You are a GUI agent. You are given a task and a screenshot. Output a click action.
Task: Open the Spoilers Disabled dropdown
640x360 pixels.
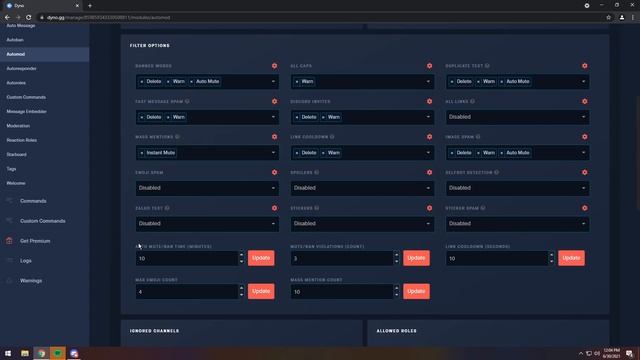pos(362,188)
